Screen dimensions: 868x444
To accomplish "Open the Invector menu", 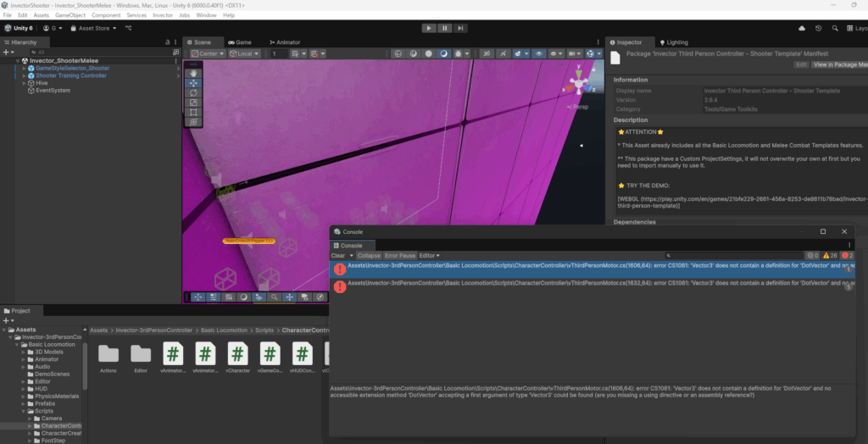I will [x=163, y=15].
